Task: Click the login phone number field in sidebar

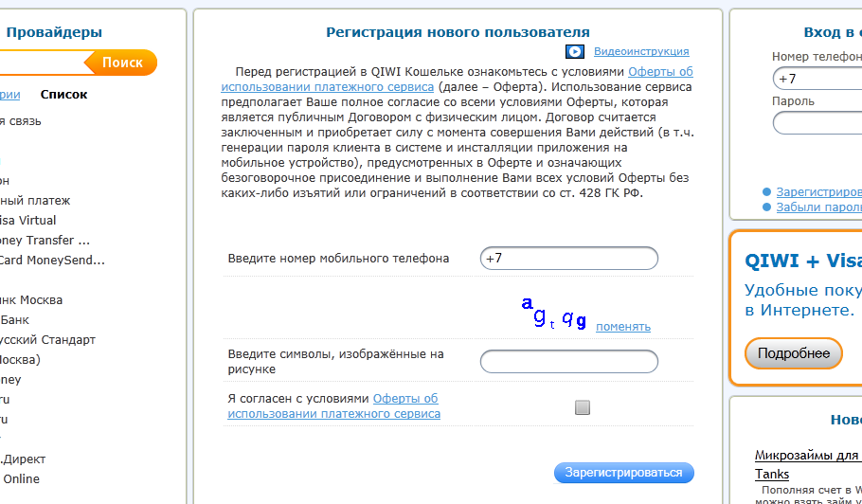Action: click(818, 79)
